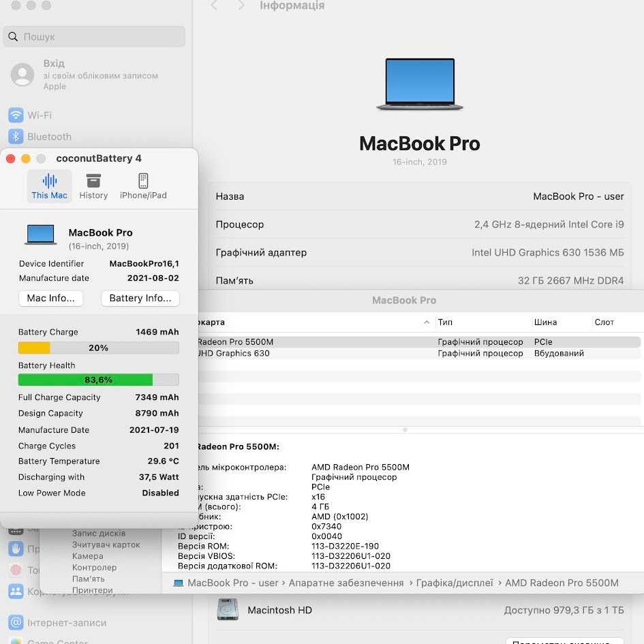
Task: Click the Графічний адаптер row
Action: pyautogui.click(x=420, y=252)
